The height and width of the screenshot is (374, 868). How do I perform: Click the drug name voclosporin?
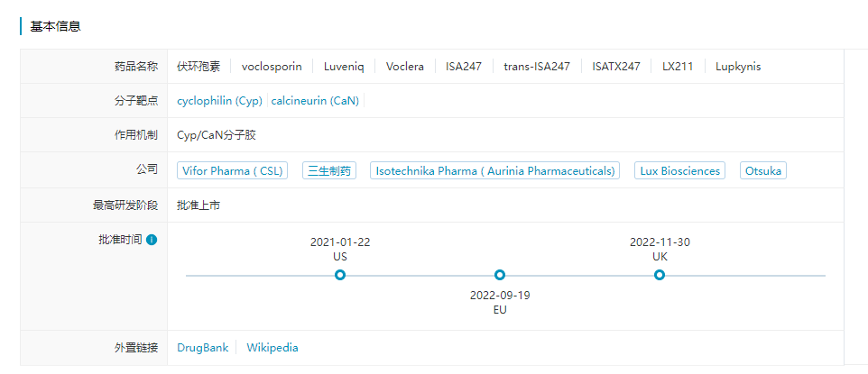pyautogui.click(x=272, y=66)
